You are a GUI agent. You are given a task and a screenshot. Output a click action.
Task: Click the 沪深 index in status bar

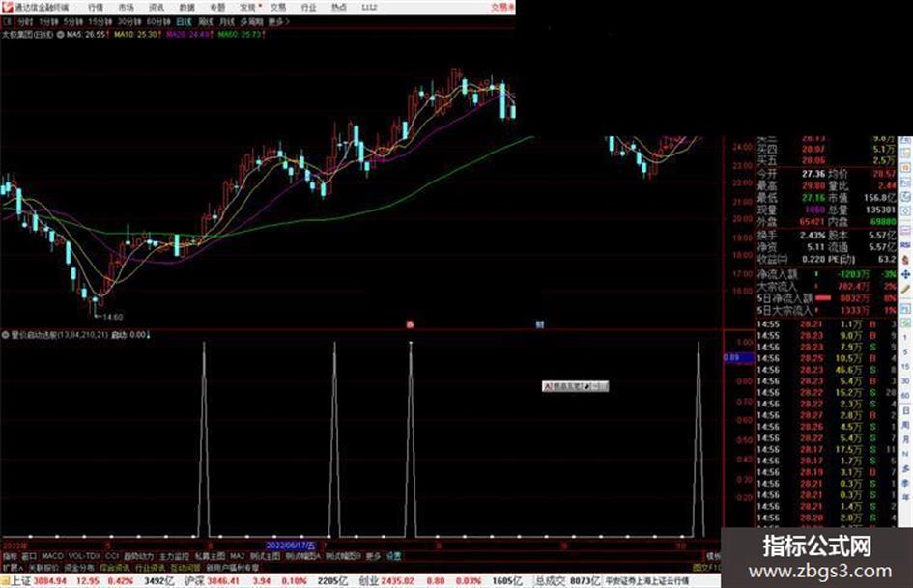point(195,580)
